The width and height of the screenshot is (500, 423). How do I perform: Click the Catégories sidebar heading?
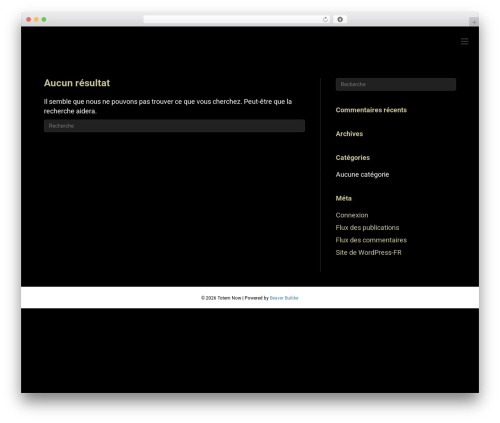352,158
